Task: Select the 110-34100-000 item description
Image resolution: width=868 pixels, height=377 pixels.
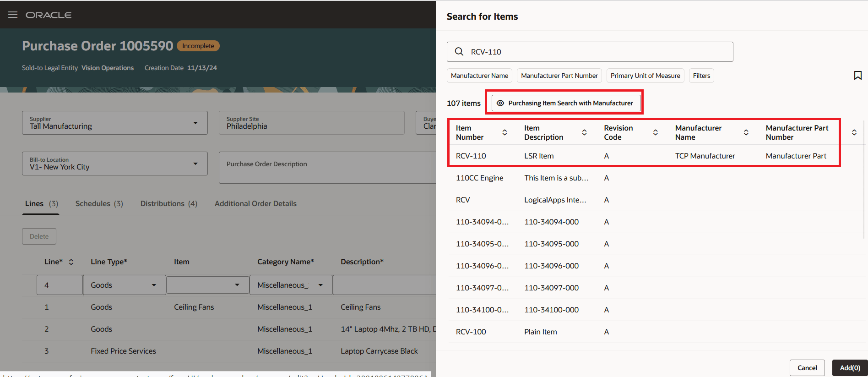Action: click(551, 310)
